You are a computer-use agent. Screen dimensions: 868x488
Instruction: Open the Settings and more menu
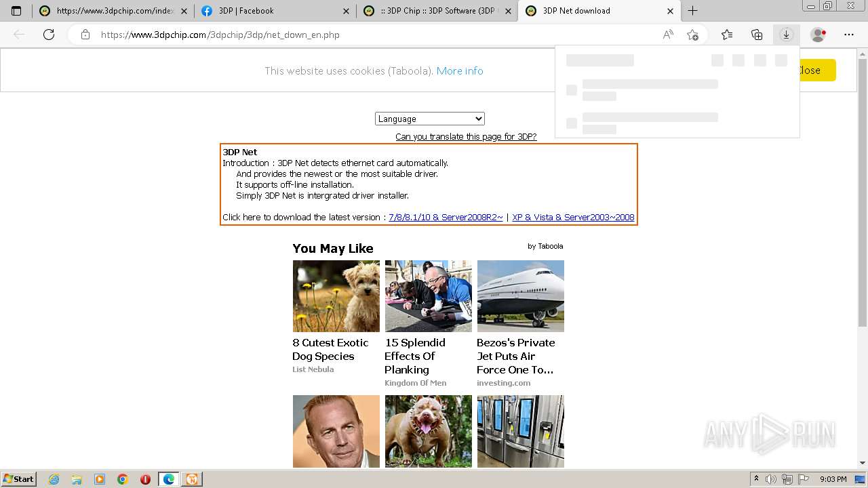(x=849, y=35)
